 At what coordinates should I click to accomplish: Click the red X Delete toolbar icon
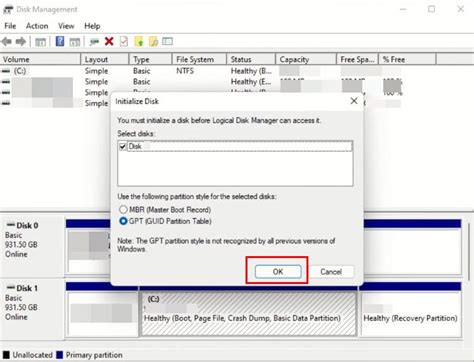tap(109, 41)
